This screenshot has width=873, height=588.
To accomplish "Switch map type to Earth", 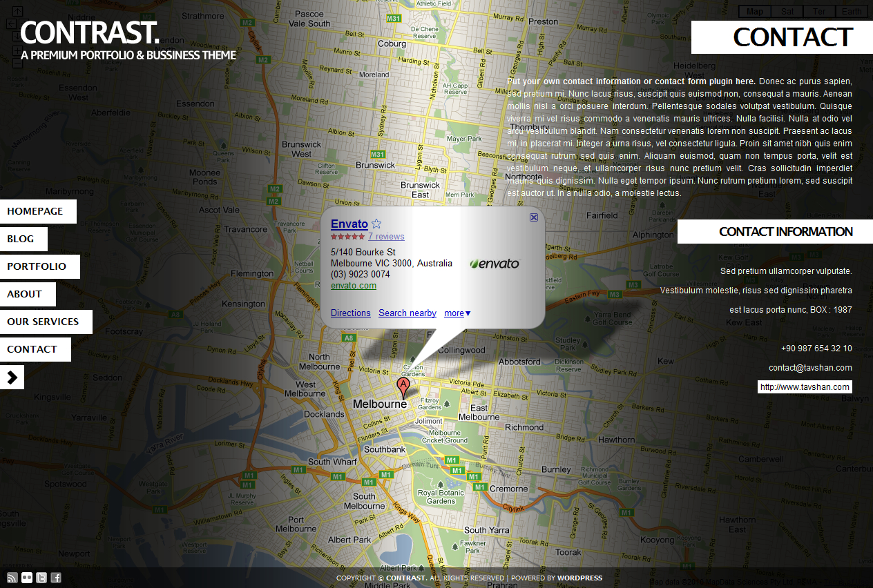I will [852, 11].
